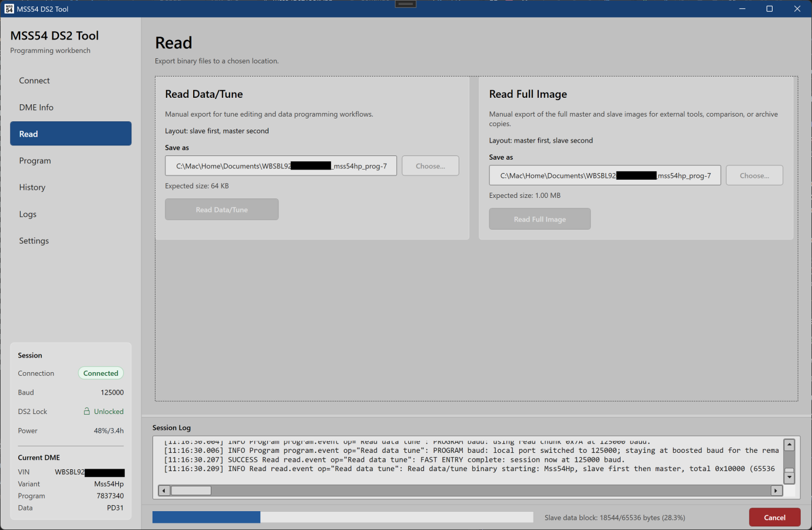The height and width of the screenshot is (530, 812).
Task: Click the Power value 48%/3.4h
Action: (x=109, y=431)
